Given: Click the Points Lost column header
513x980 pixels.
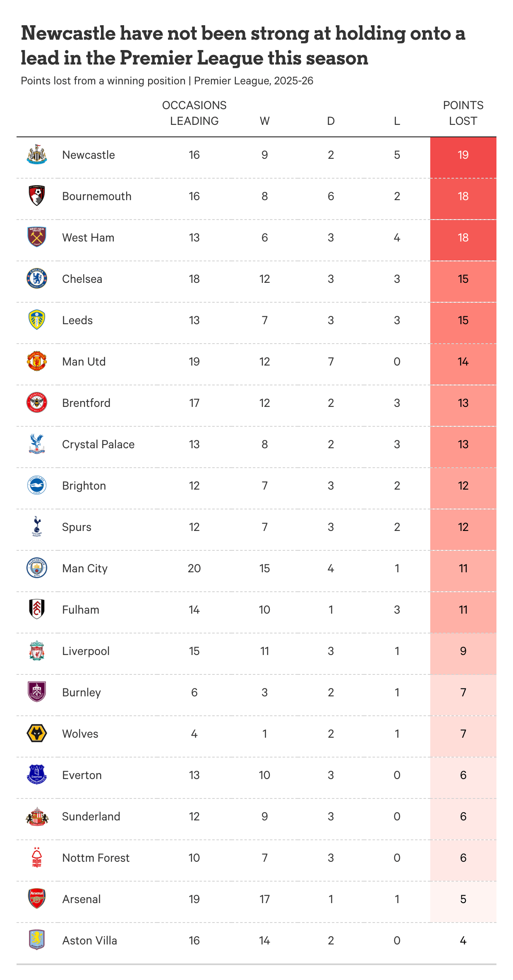Looking at the screenshot, I should pyautogui.click(x=463, y=113).
